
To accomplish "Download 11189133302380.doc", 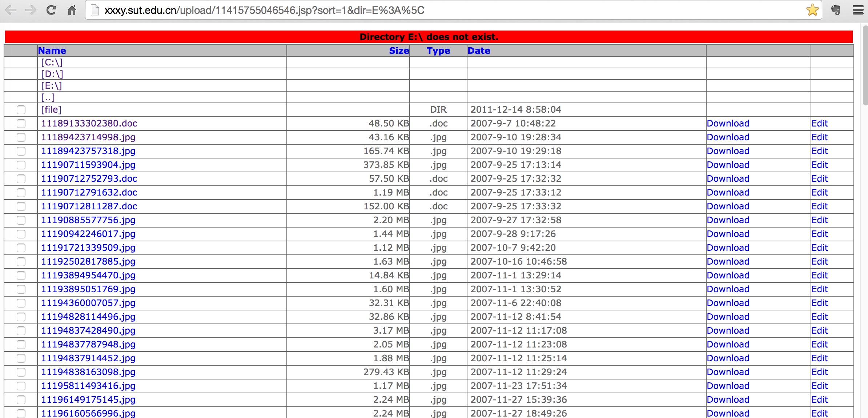I will click(x=728, y=123).
